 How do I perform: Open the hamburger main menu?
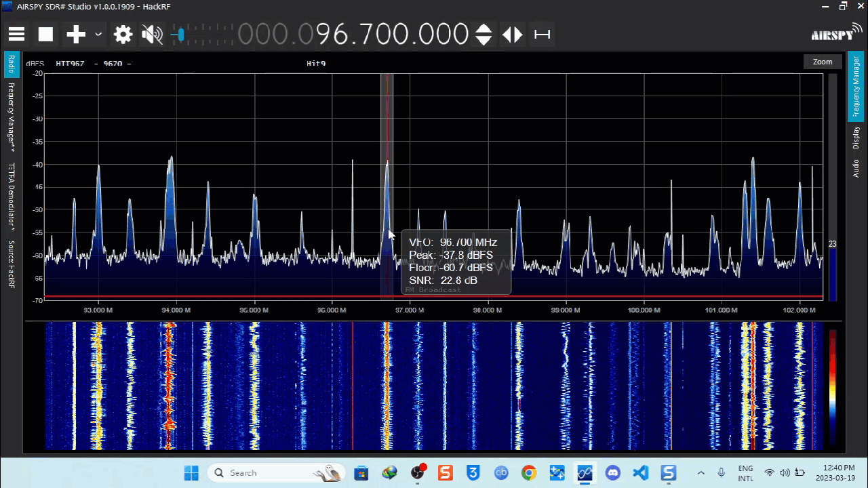coord(16,35)
